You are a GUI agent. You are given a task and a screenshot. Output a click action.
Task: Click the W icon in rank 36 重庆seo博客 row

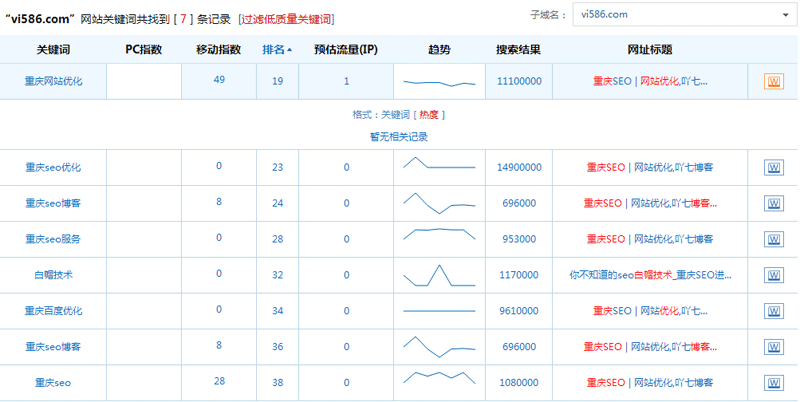click(773, 347)
